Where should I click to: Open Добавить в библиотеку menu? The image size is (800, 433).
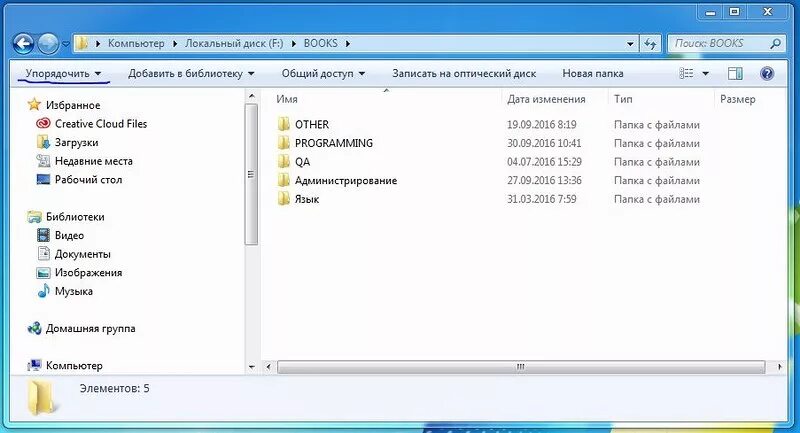[x=191, y=73]
